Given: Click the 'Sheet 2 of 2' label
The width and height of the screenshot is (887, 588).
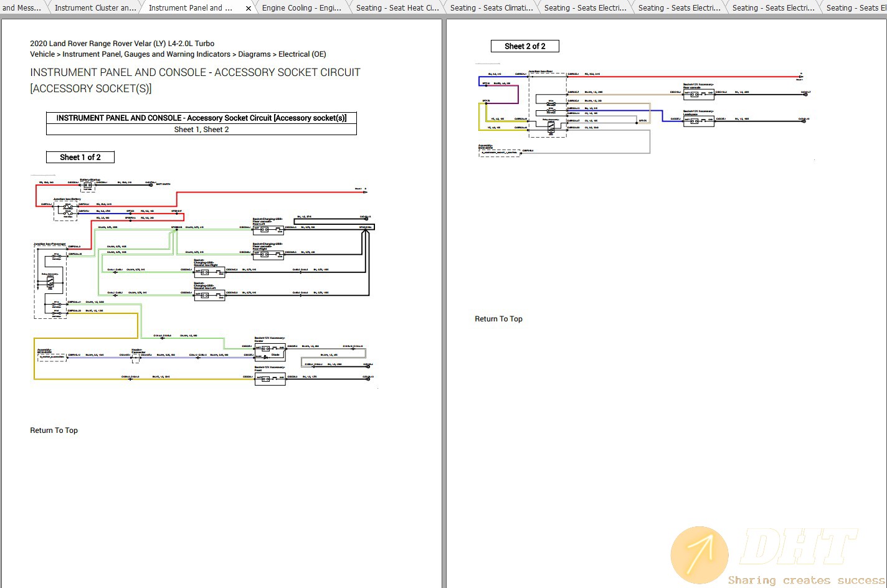Looking at the screenshot, I should tap(525, 46).
